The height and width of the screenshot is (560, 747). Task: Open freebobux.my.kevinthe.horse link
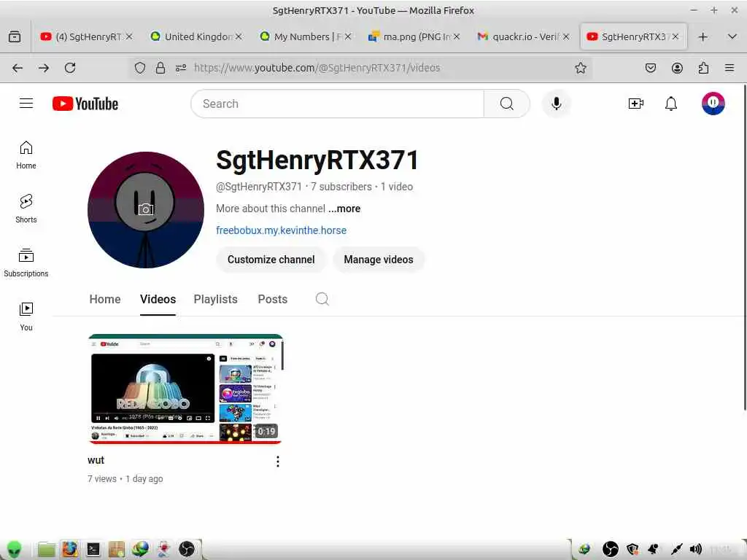tap(281, 230)
